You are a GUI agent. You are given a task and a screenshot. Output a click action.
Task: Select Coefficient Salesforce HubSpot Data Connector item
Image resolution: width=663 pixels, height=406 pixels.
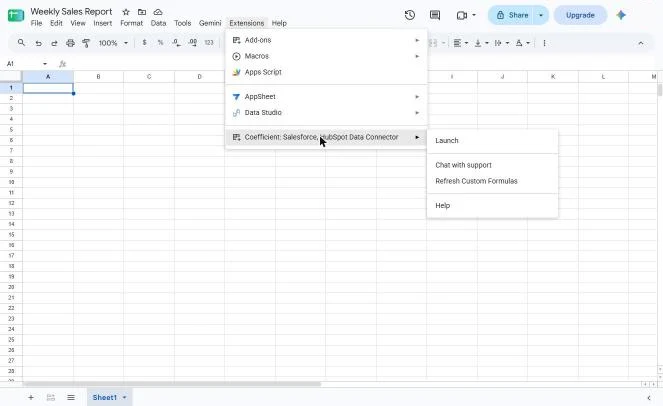pos(326,137)
